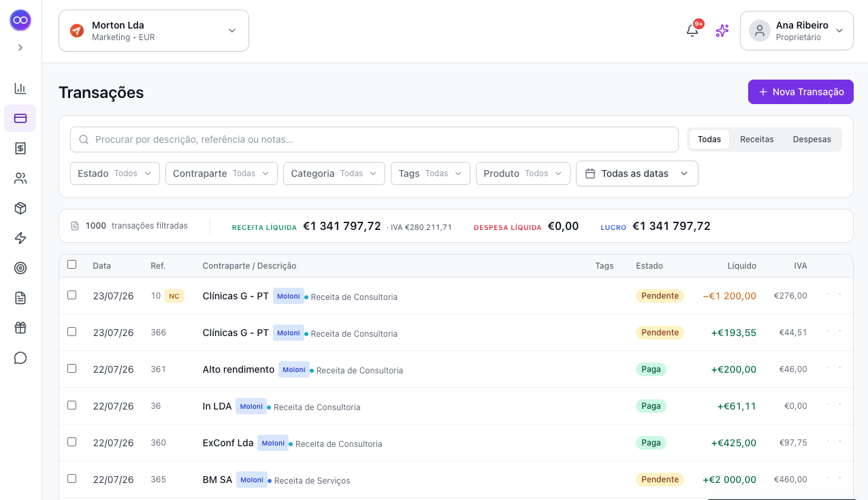Open the contacts people icon in sidebar
868x500 pixels.
tap(20, 178)
